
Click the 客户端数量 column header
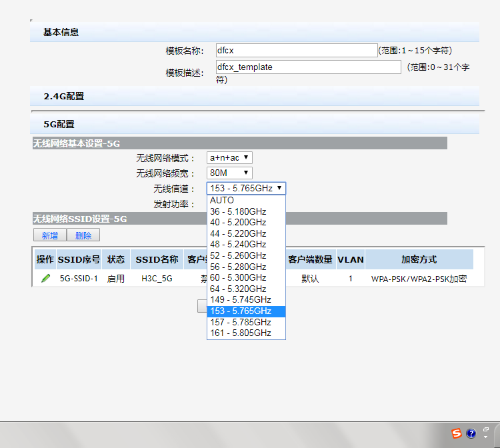click(x=310, y=259)
